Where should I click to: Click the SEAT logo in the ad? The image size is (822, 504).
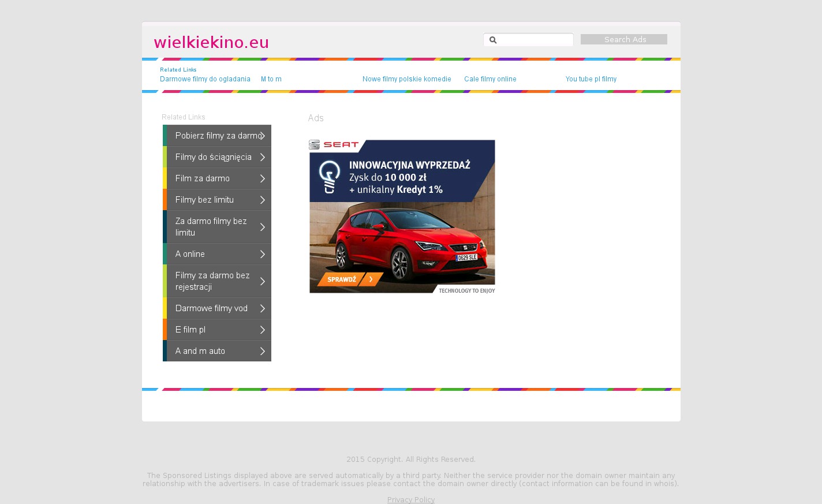click(334, 144)
